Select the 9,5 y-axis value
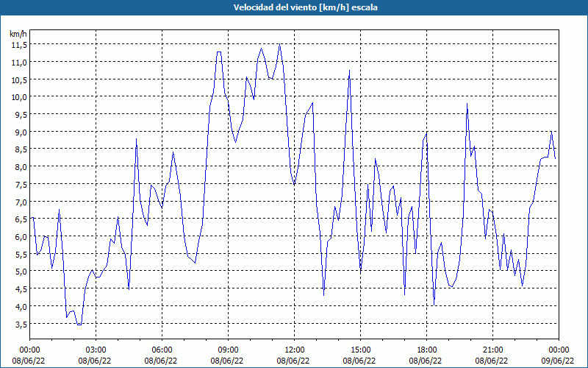 [21, 115]
